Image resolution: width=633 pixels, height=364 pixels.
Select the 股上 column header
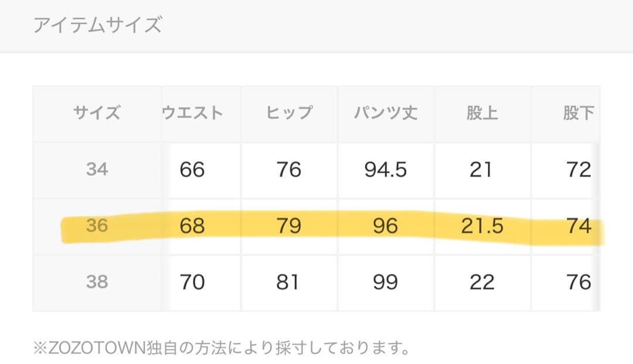point(482,113)
